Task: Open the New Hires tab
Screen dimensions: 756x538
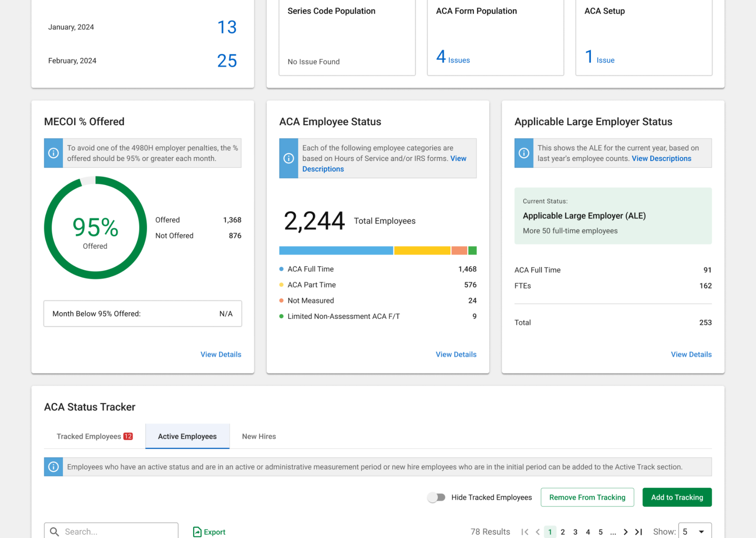Action: coord(259,436)
